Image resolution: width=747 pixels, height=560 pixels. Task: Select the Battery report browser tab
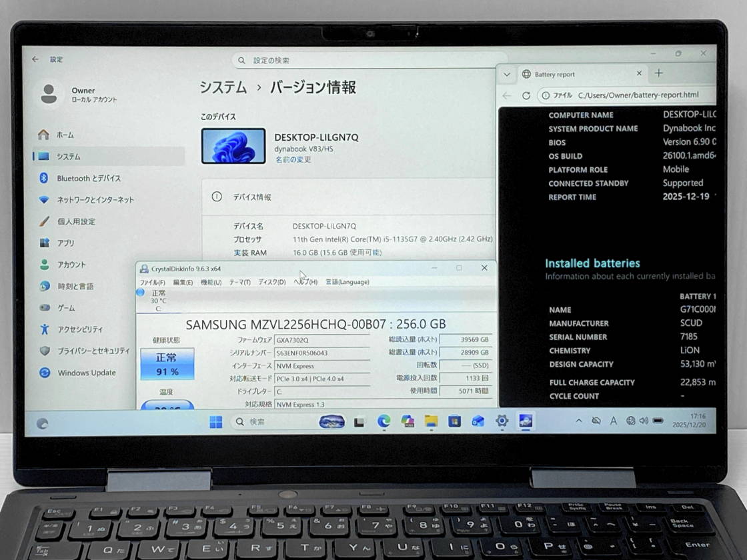coord(574,74)
